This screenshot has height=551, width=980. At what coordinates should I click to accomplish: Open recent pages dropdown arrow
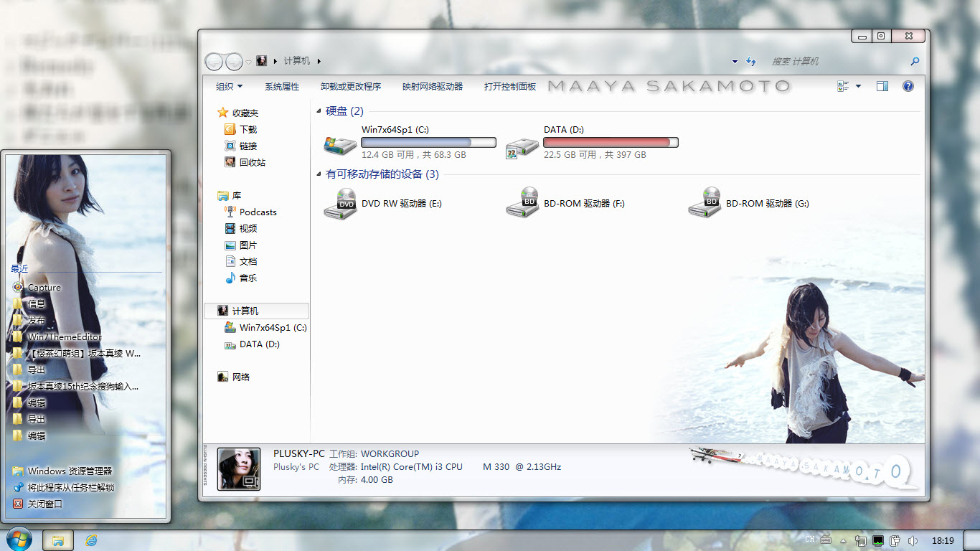(x=248, y=62)
